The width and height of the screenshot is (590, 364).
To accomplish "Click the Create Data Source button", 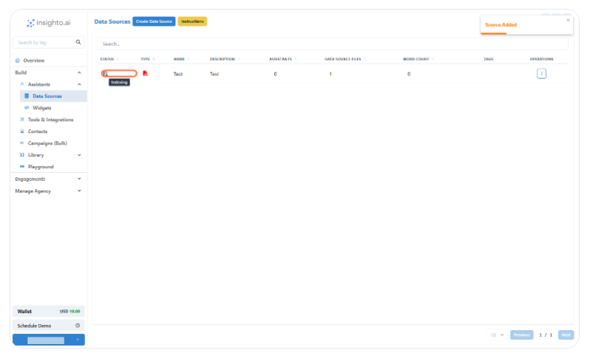I will click(x=154, y=21).
